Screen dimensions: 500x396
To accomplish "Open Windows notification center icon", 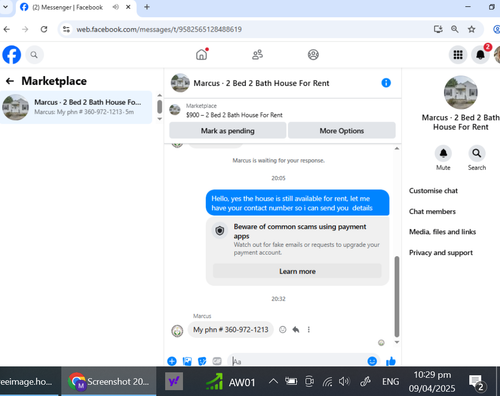I will click(476, 382).
